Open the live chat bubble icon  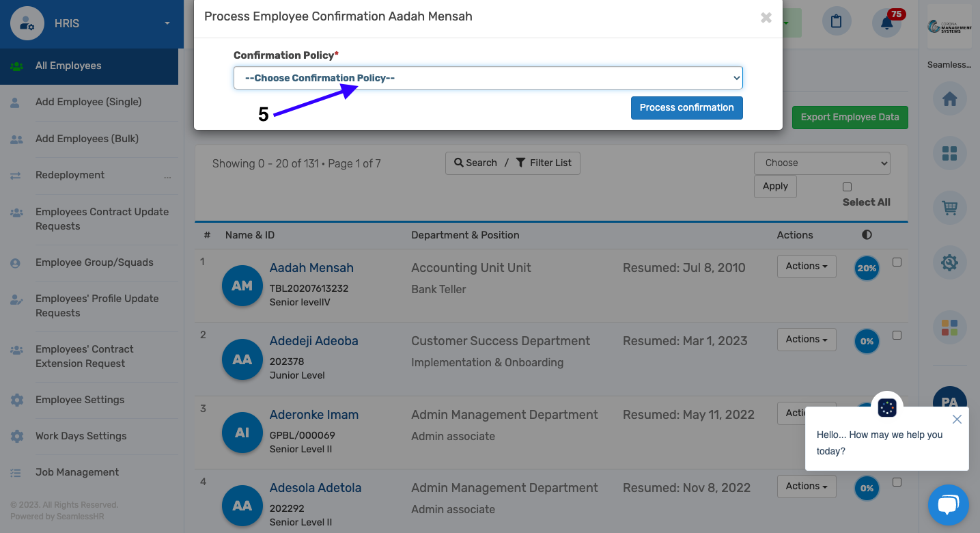tap(949, 505)
